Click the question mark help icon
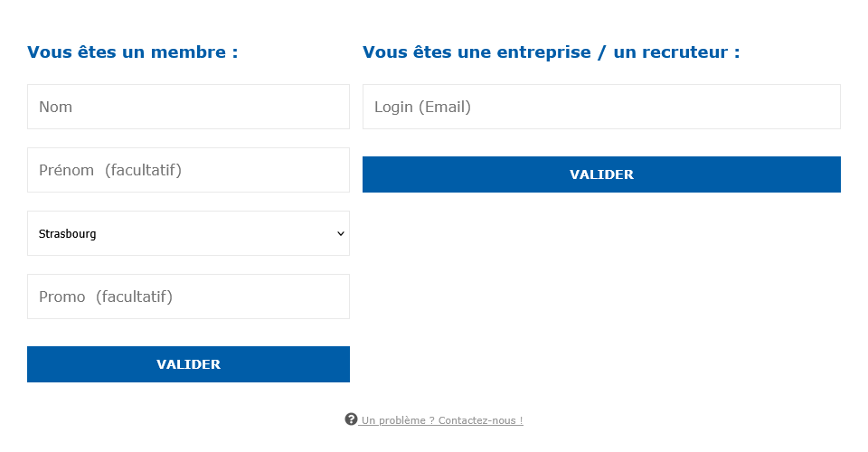The height and width of the screenshot is (452, 868). click(x=351, y=419)
